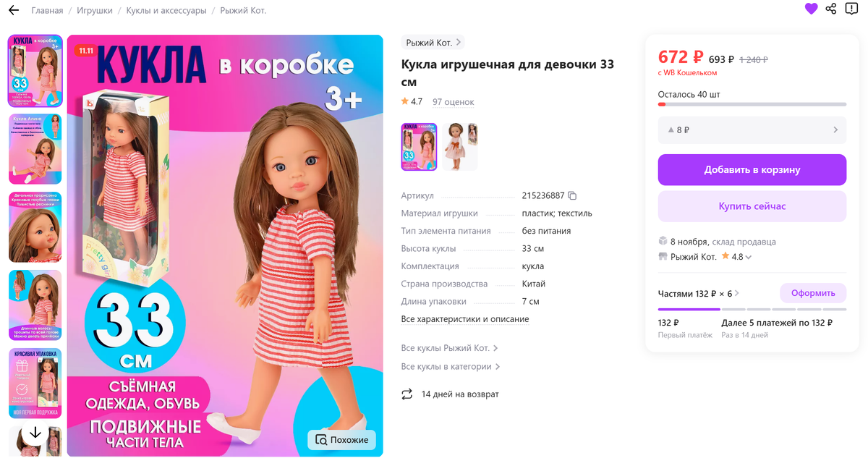Viewport: 868px width, 466px height.
Task: Click the 14 дней на возврат icon
Action: [x=407, y=394]
